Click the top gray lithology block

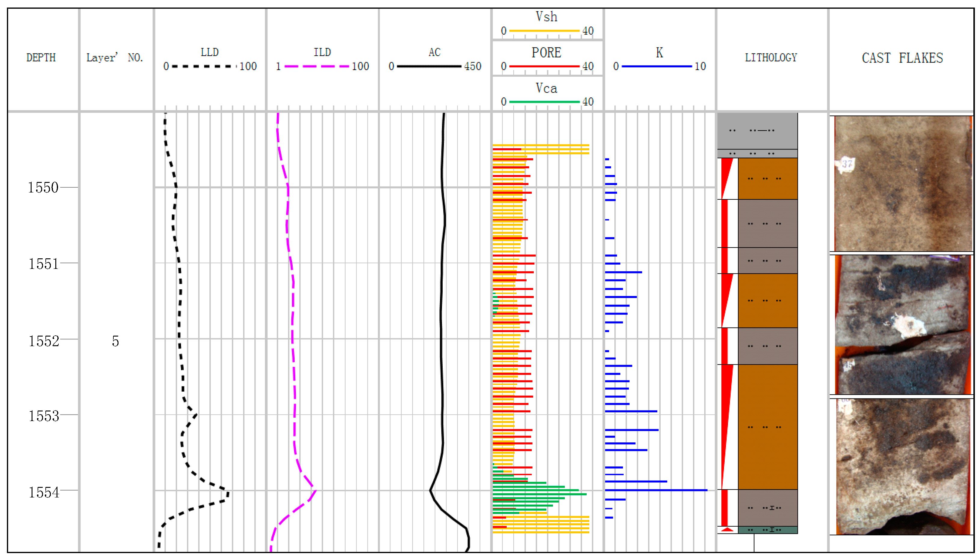point(757,131)
